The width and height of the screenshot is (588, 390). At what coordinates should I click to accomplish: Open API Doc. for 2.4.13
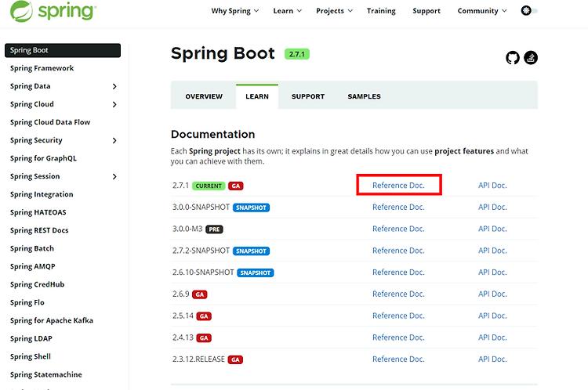point(492,338)
